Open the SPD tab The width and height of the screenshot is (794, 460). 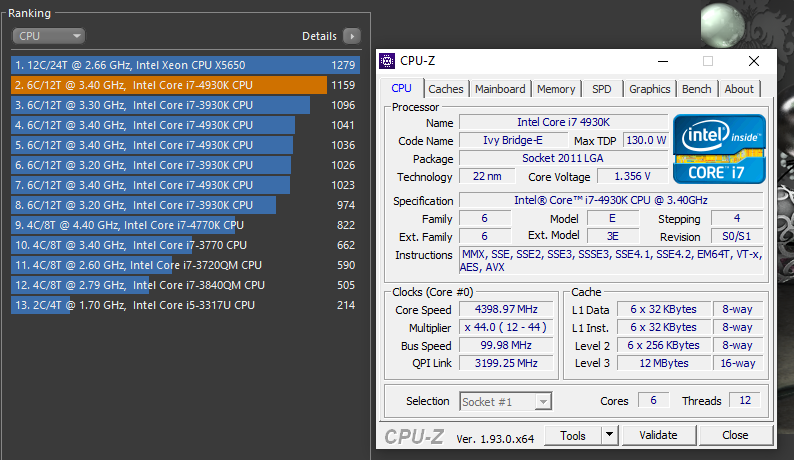(x=601, y=89)
